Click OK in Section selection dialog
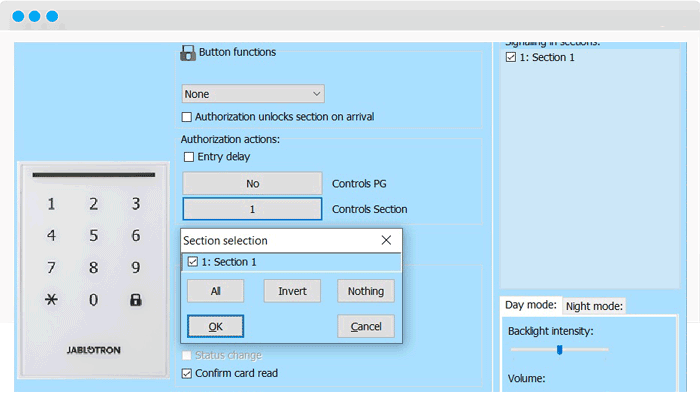 click(x=215, y=327)
